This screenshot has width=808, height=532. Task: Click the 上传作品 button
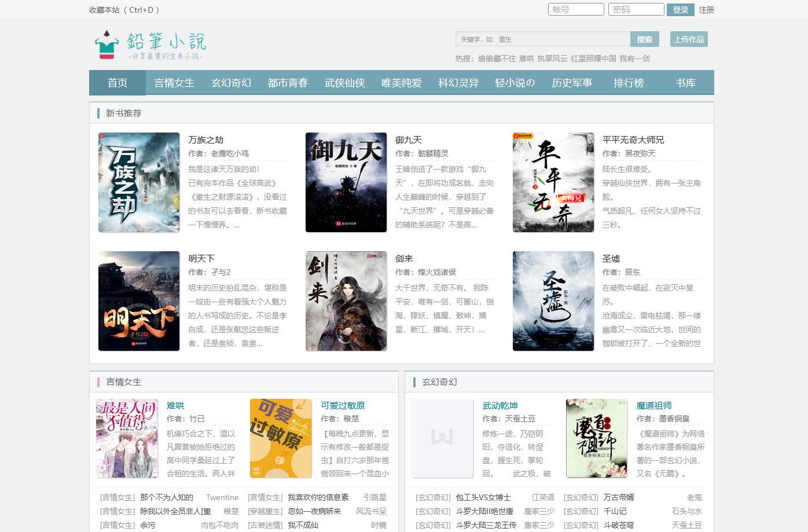click(689, 39)
